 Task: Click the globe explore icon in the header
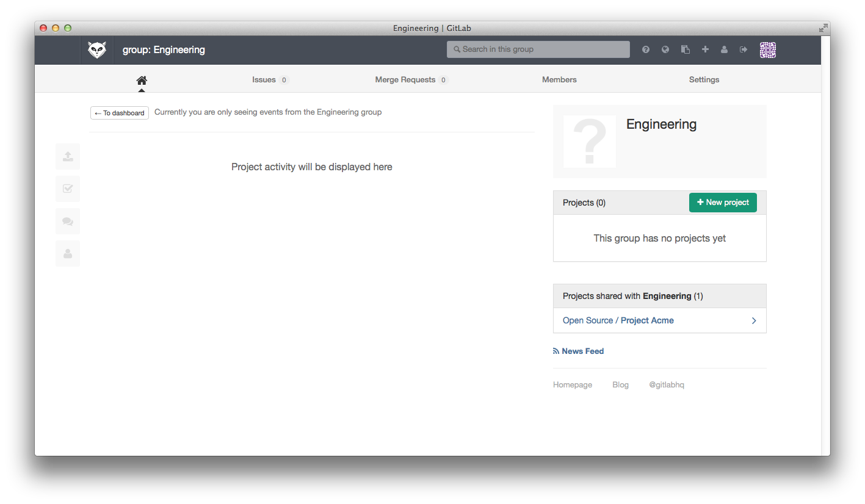pyautogui.click(x=665, y=49)
